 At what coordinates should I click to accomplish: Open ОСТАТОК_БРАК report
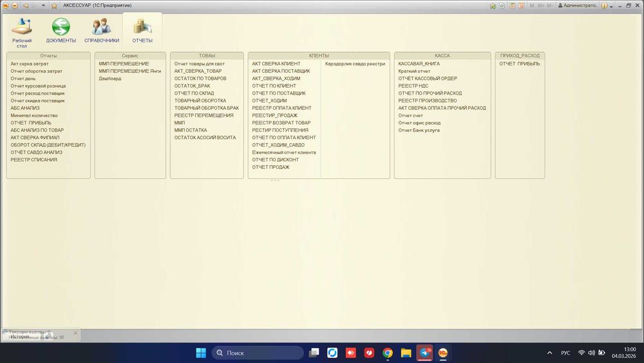pos(192,86)
